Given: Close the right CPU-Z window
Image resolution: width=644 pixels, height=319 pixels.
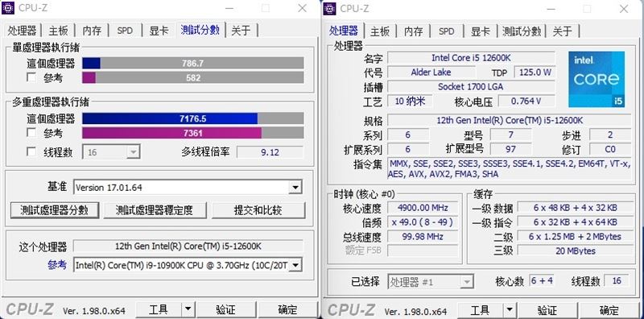Looking at the screenshot, I should pyautogui.click(x=624, y=8).
